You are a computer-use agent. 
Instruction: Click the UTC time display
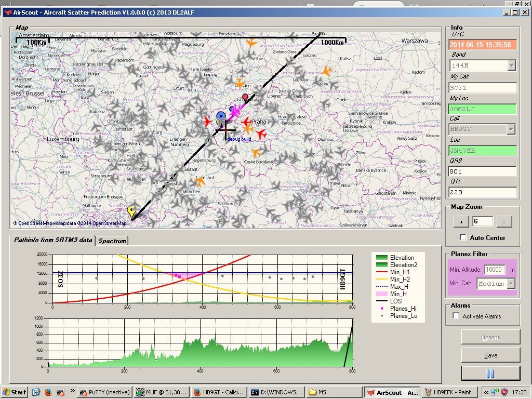pyautogui.click(x=483, y=45)
